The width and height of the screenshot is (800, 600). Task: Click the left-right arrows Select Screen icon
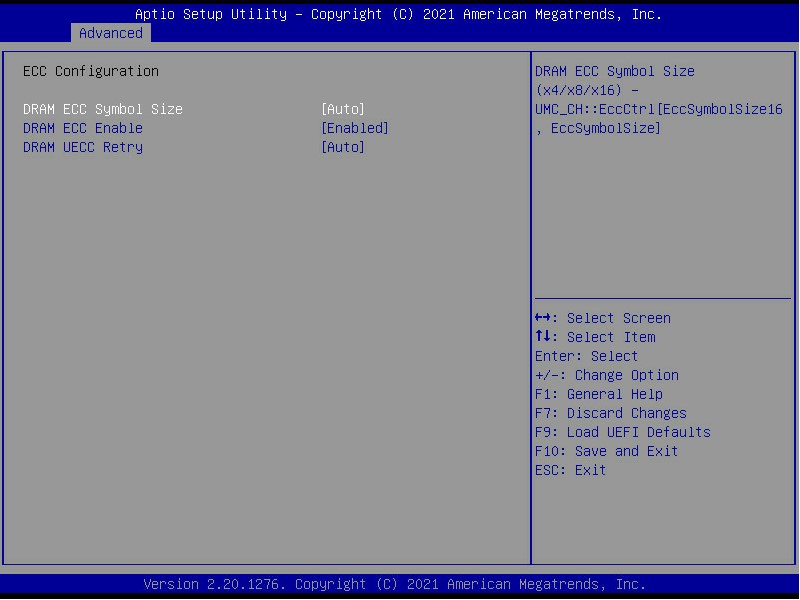click(543, 318)
